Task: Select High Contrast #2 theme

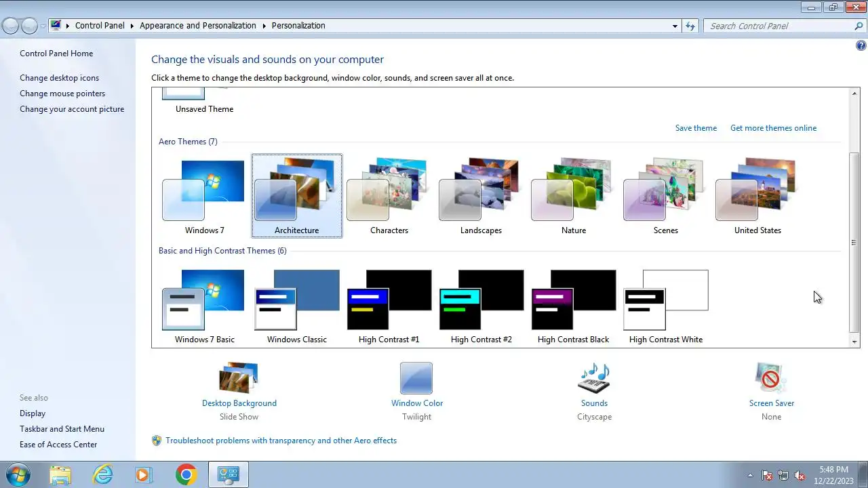Action: coord(481,306)
